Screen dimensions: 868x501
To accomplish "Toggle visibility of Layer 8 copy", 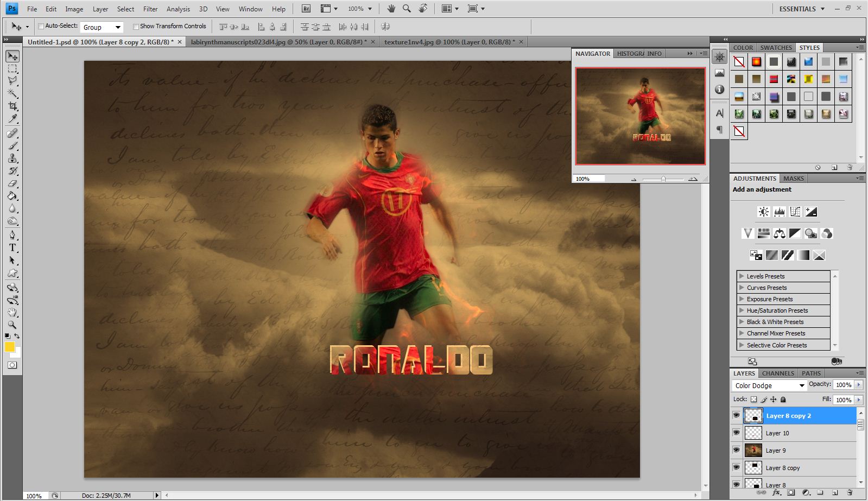I will pos(736,468).
